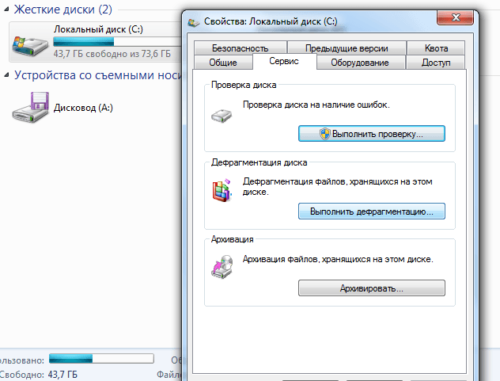Viewport: 500px width, 381px height.
Task: Start Выполнить дефрагментацию button
Action: (372, 211)
